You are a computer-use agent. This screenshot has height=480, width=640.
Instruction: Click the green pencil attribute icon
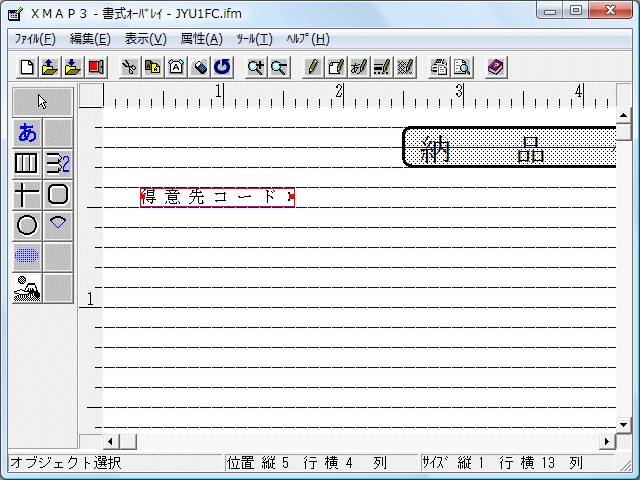tap(313, 67)
